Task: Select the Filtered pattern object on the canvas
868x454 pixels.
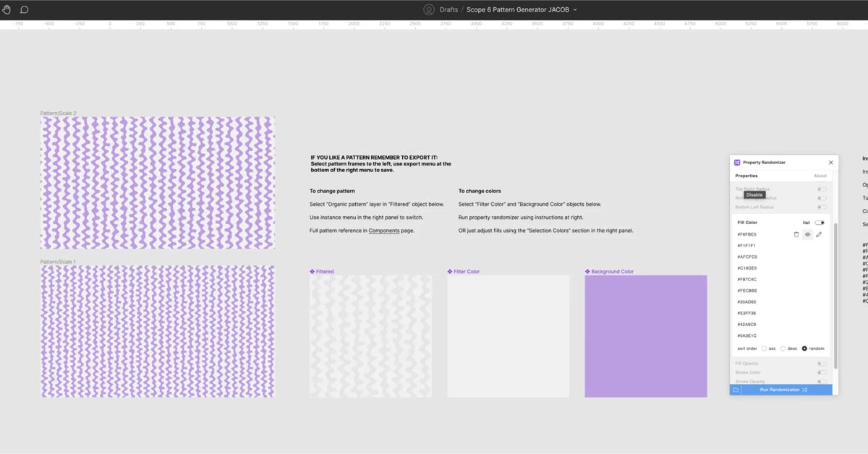Action: (370, 336)
